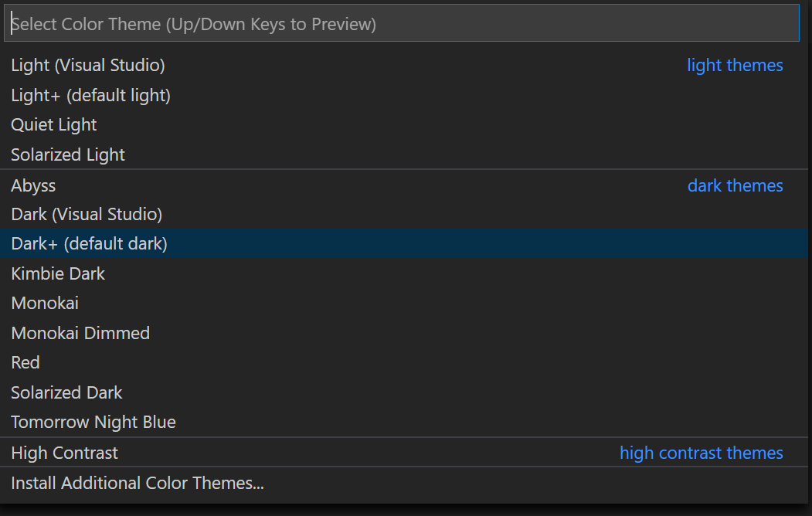The width and height of the screenshot is (812, 516).
Task: Choose Dark (Visual Studio) theme
Action: (x=87, y=214)
